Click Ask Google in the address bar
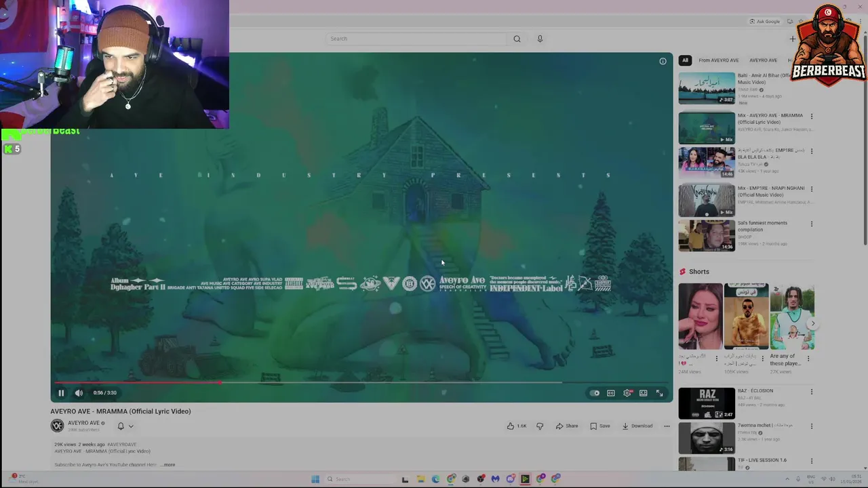The image size is (868, 488). [765, 21]
